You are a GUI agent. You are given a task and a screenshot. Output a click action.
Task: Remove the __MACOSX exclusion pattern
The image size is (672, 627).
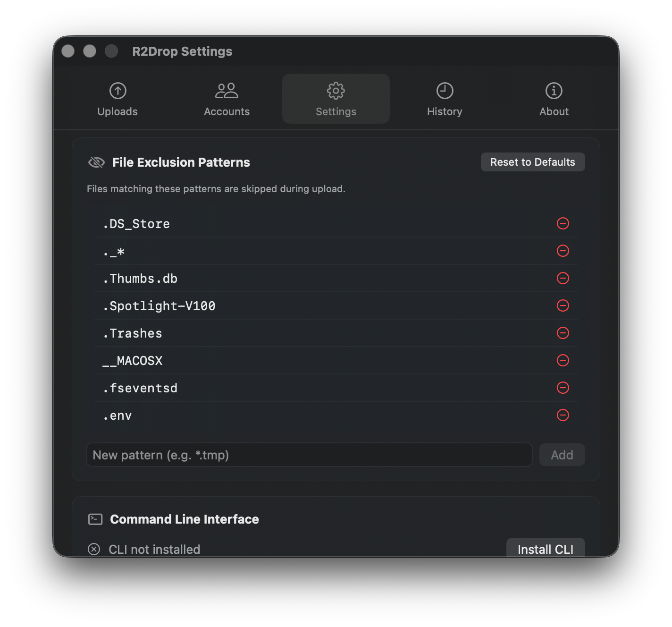563,361
